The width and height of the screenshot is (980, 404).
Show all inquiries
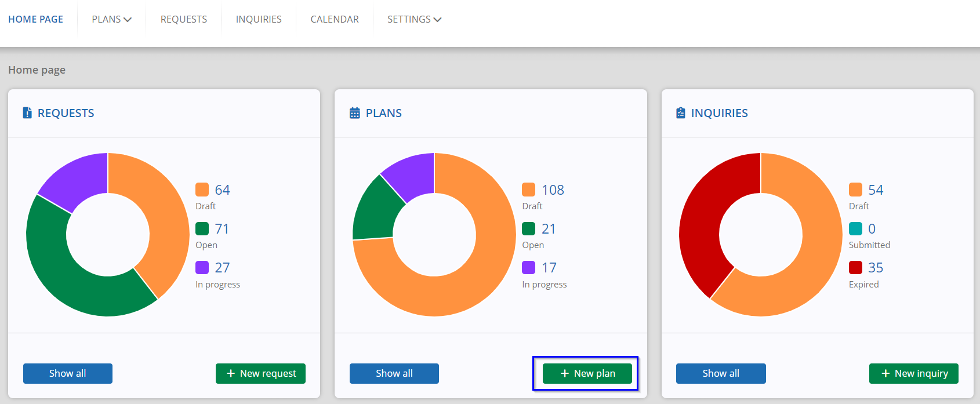pos(721,373)
